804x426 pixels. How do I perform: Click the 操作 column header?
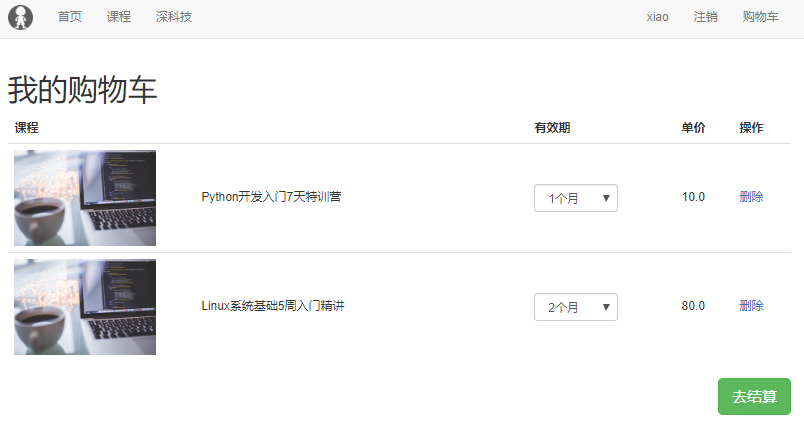(x=751, y=128)
